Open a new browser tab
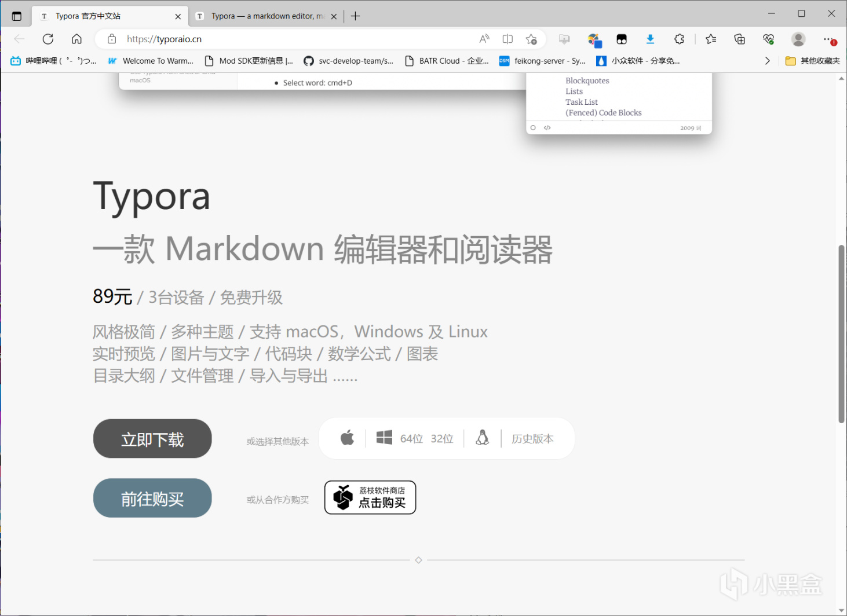This screenshot has height=616, width=847. (x=355, y=16)
